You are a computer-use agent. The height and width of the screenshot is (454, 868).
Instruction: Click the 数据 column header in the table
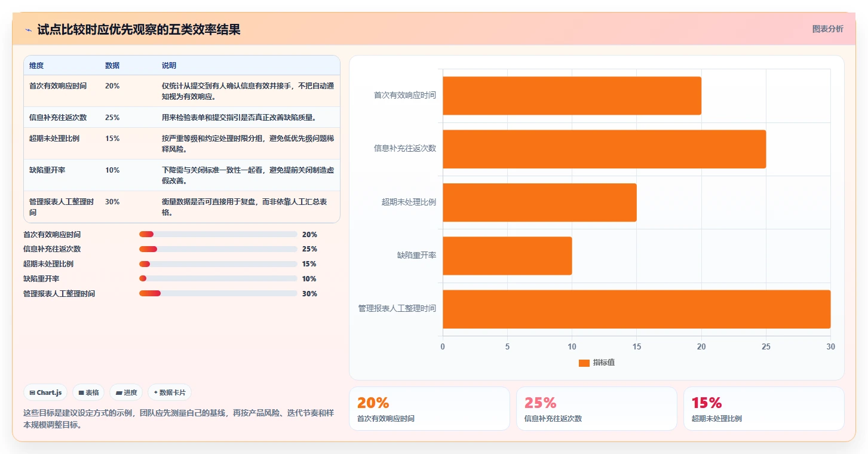(x=112, y=65)
